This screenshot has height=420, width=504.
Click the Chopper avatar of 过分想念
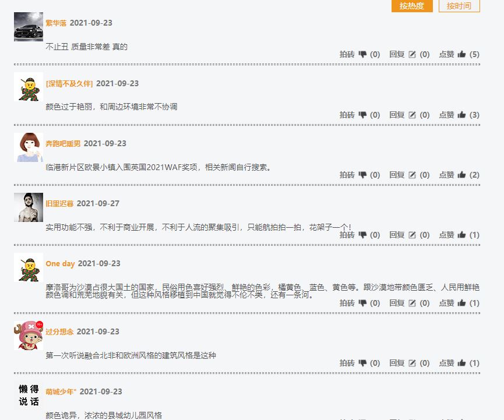click(29, 336)
